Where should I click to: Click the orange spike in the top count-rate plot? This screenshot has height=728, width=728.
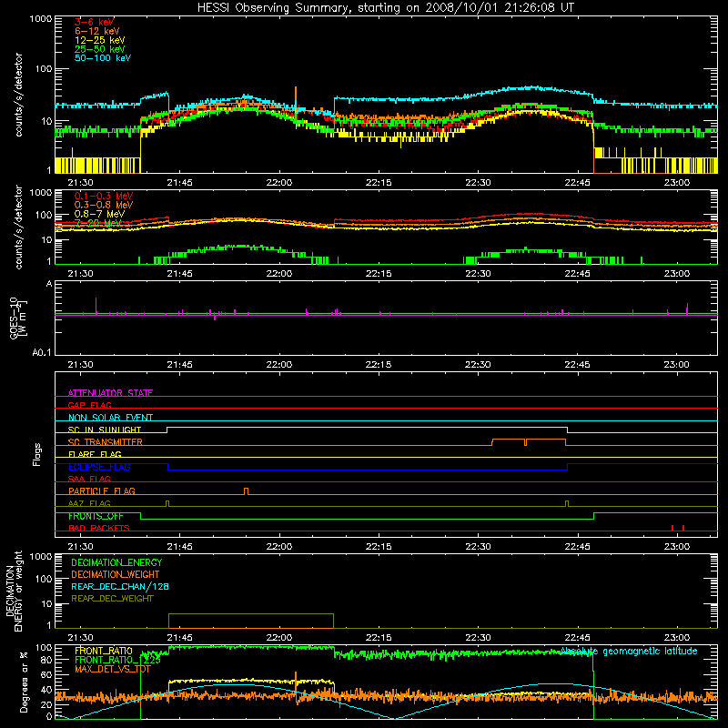click(x=295, y=100)
